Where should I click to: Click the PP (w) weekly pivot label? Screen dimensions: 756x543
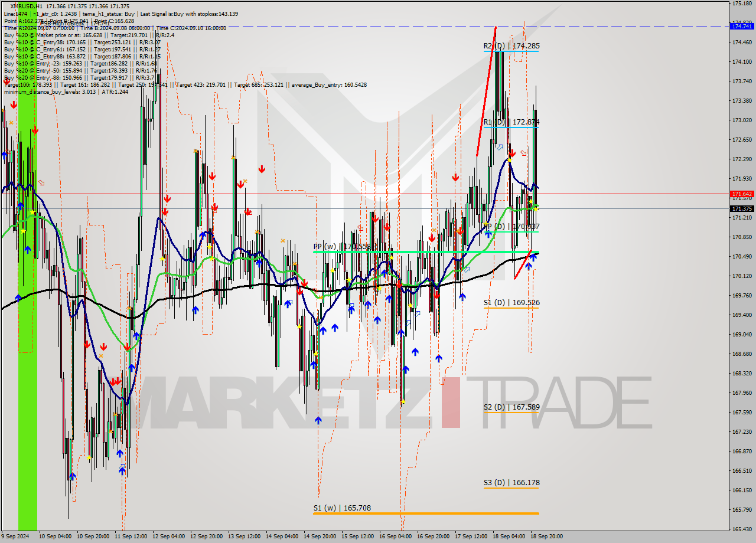point(342,247)
